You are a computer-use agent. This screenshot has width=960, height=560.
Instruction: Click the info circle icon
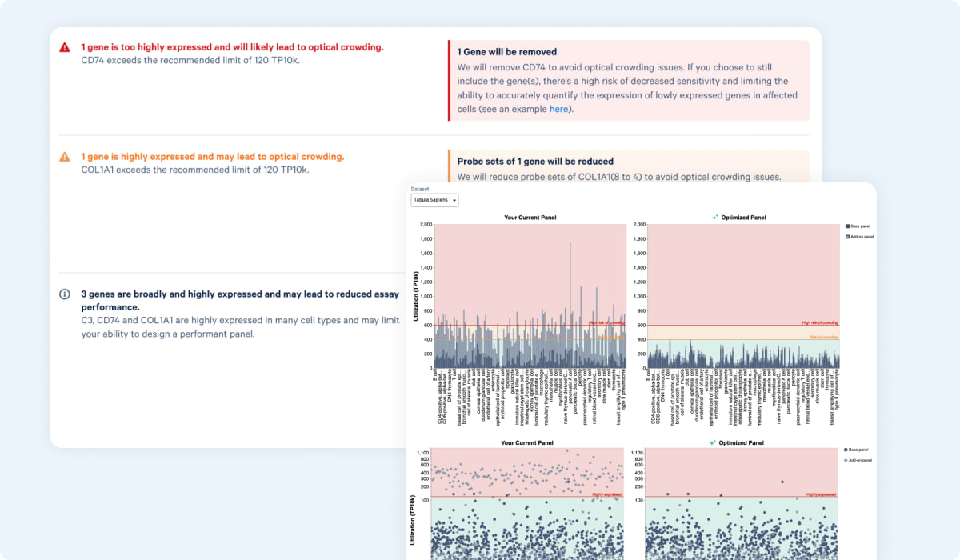coord(65,294)
